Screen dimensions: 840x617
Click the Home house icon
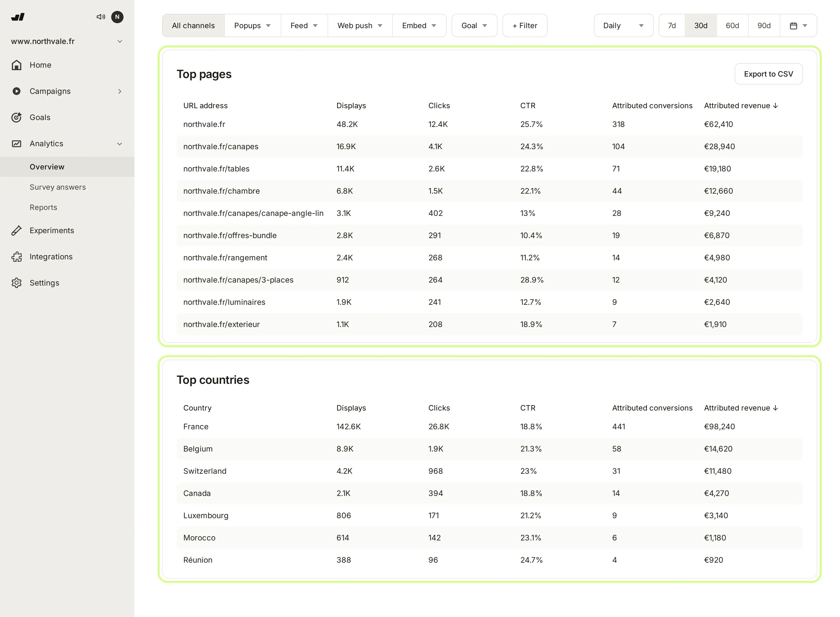17,65
